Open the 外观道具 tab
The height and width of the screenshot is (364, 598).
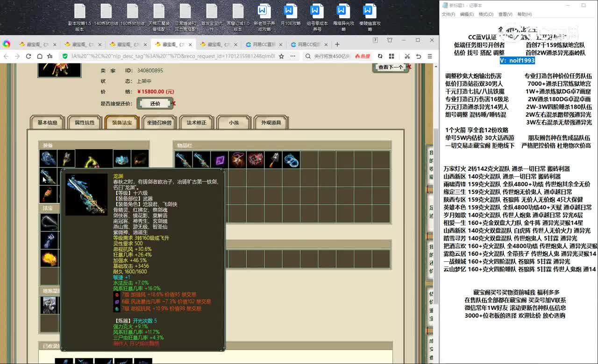[271, 123]
